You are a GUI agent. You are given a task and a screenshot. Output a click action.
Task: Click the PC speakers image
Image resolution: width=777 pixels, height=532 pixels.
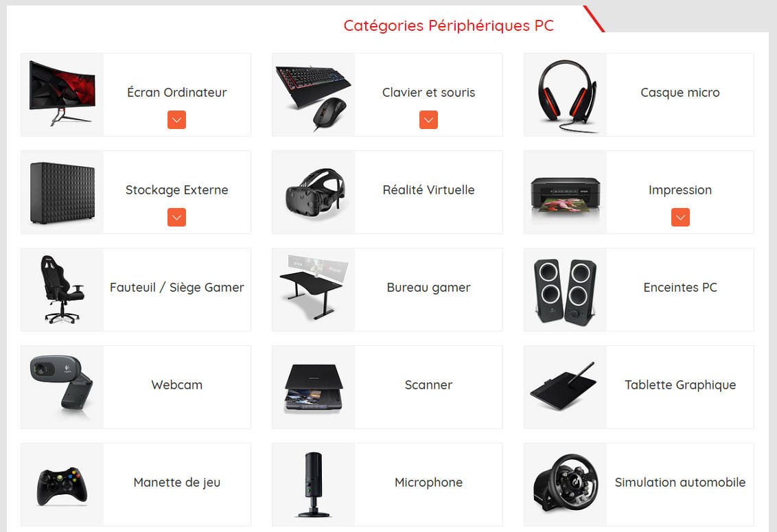(x=566, y=290)
